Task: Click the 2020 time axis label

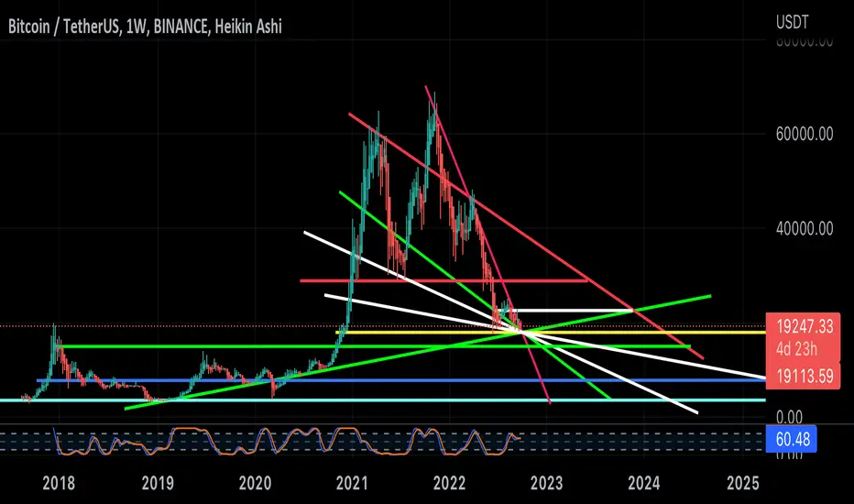Action: pos(255,483)
